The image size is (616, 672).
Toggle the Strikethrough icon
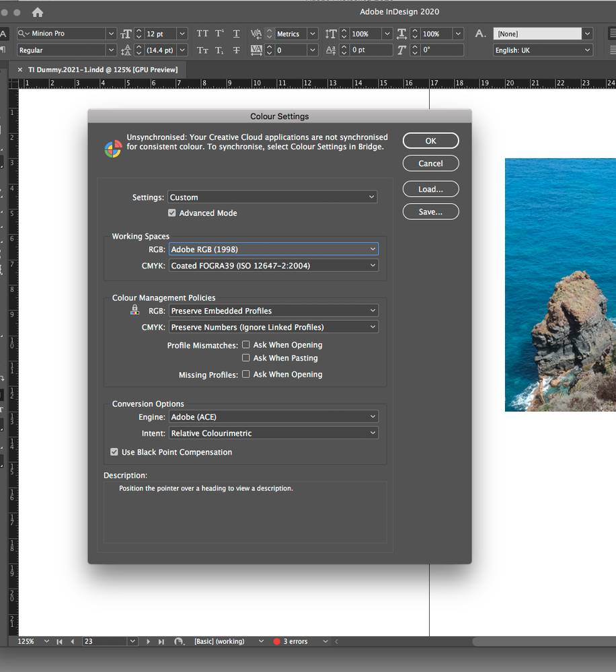pos(237,50)
